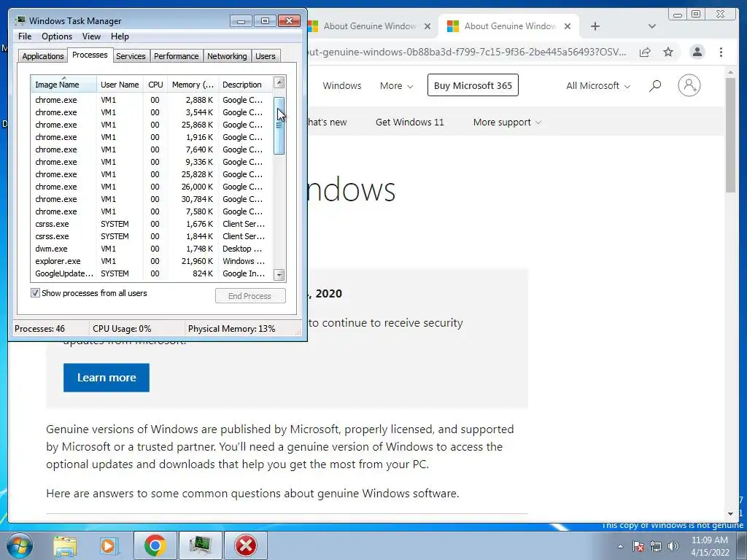Open the Start menu orb
The image size is (747, 560).
pyautogui.click(x=20, y=545)
